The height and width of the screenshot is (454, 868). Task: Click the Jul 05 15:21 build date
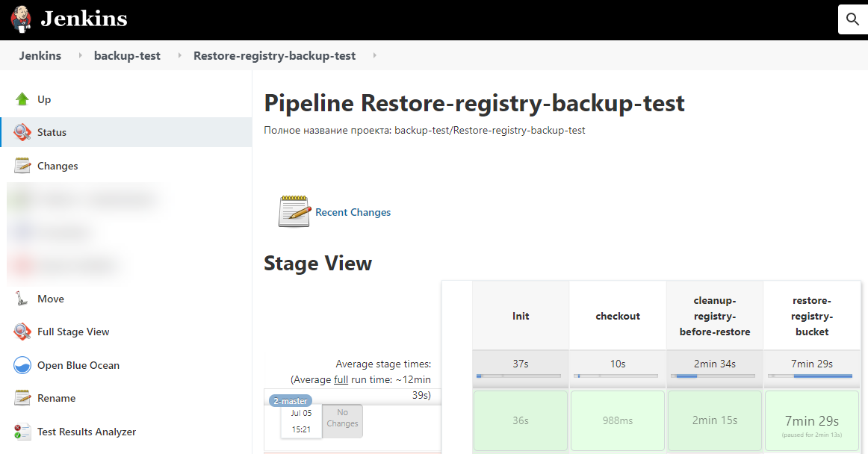[301, 421]
